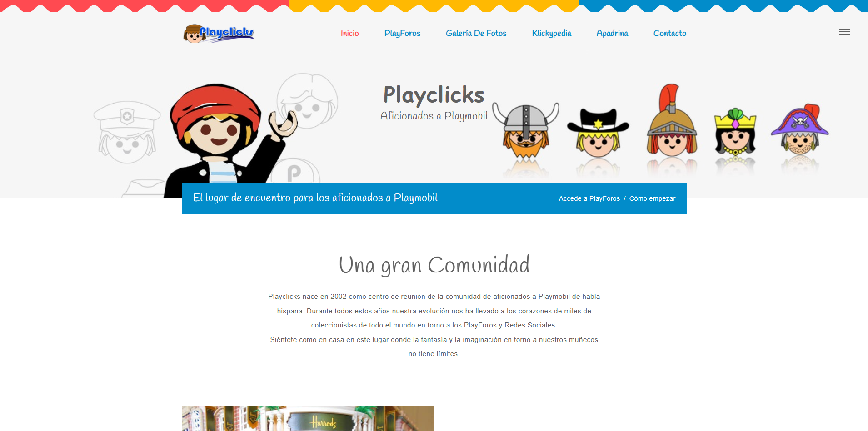Click the Harrods building photo thumbnail
The width and height of the screenshot is (868, 431).
[x=308, y=419]
